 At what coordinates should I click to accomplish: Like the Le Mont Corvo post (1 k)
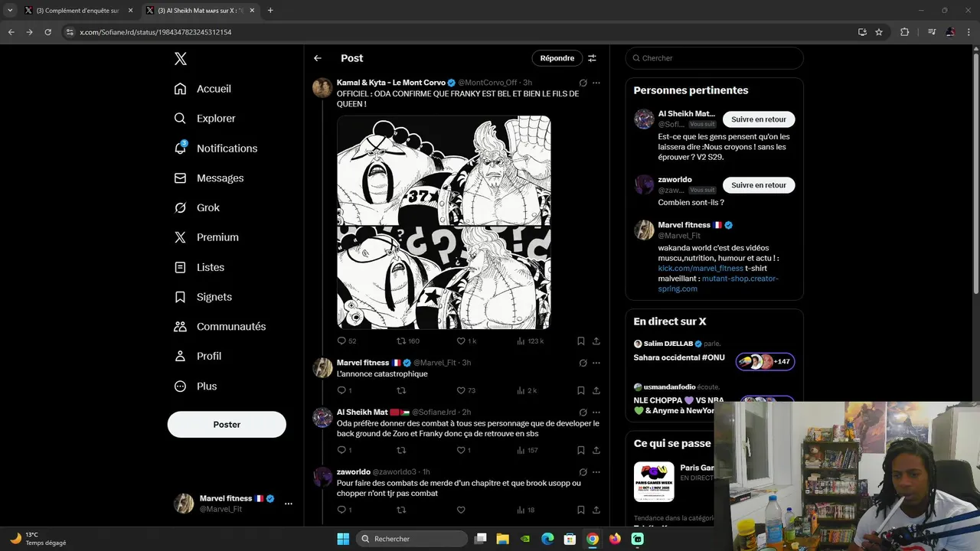(466, 341)
